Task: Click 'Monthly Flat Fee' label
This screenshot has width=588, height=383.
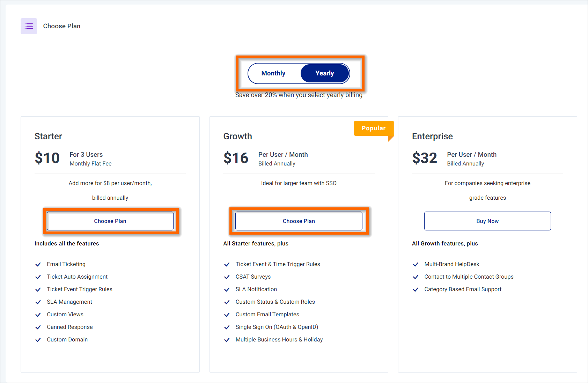Action: point(91,164)
